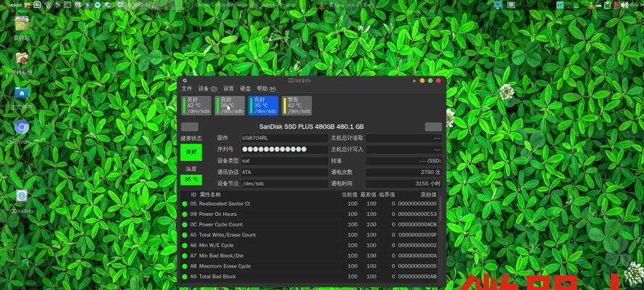Viewport: 644px width, 290px height.
Task: Click the 通电时间 field showing 3155 小时
Action: point(404,183)
